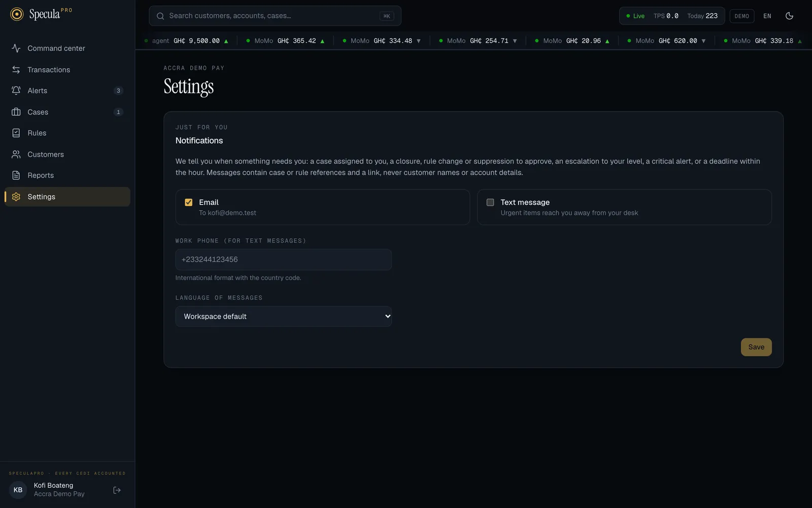The width and height of the screenshot is (812, 508).
Task: Click ticker item MoMo GH₵ 365.42
Action: 285,41
